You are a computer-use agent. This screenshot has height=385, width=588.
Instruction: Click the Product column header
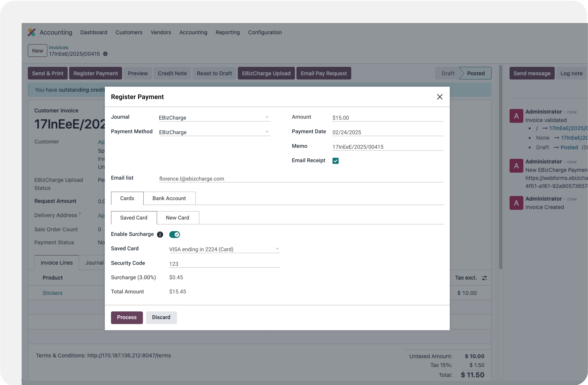click(52, 278)
